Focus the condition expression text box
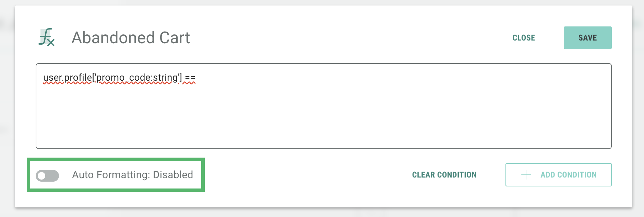Image resolution: width=644 pixels, height=217 pixels. (x=323, y=113)
